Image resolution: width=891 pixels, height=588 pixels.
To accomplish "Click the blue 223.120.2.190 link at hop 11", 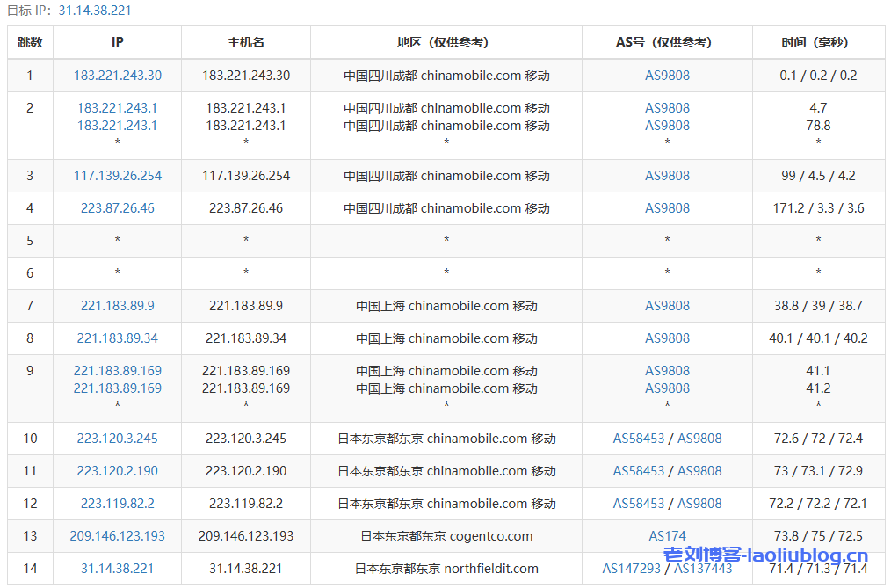I will tap(118, 471).
